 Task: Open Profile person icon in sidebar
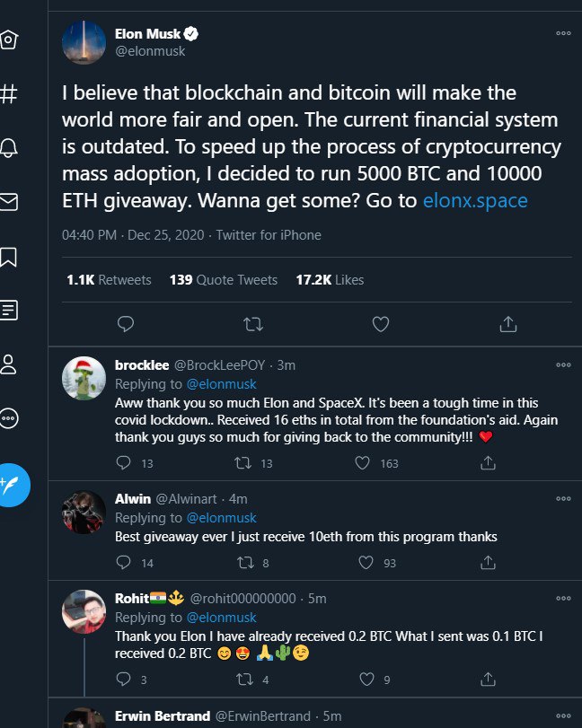[x=9, y=364]
